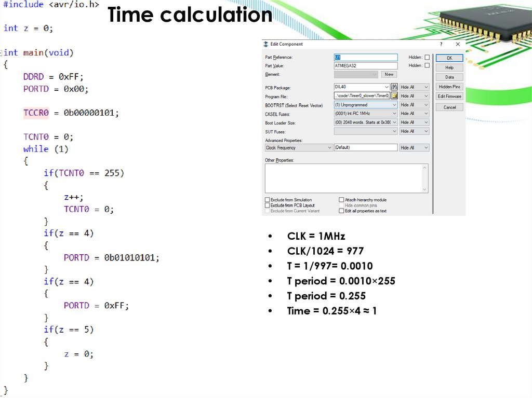Open the Program File browse folder icon

[x=394, y=96]
